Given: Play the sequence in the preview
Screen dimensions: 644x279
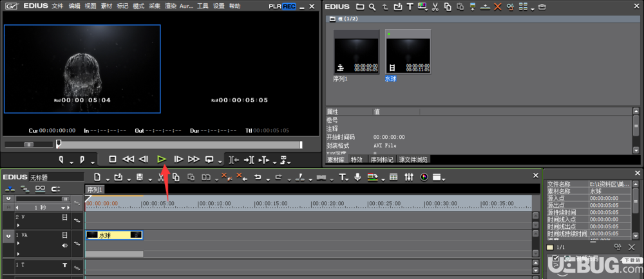Looking at the screenshot, I should coord(162,159).
